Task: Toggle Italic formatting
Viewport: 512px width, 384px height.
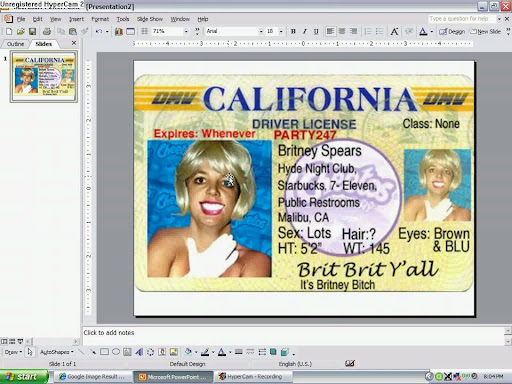Action: coord(304,31)
